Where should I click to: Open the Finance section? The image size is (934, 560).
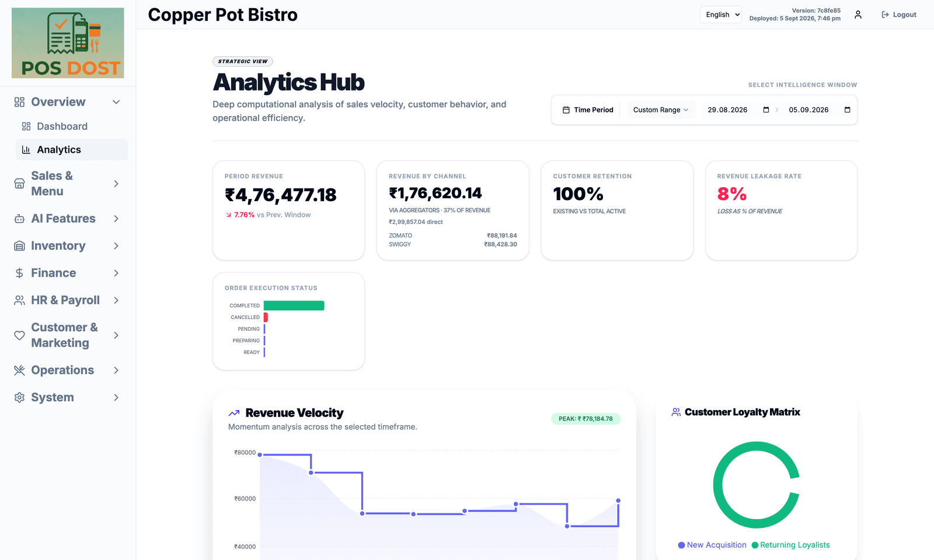coord(68,273)
